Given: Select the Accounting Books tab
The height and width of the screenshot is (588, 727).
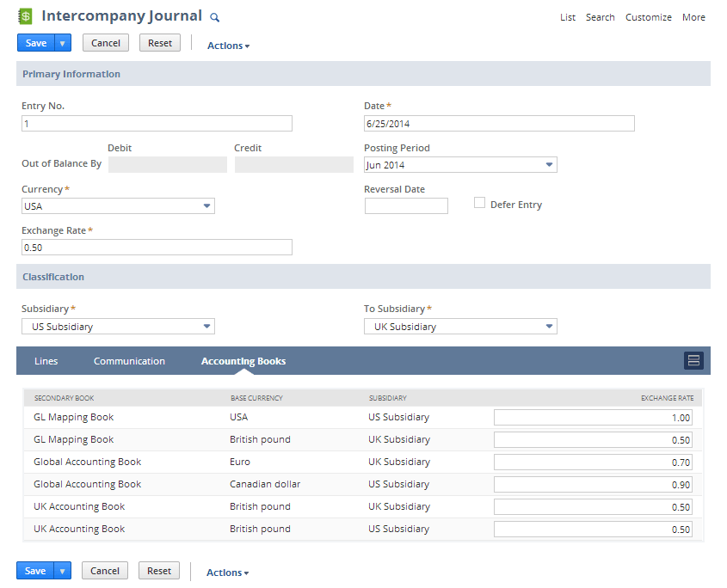Looking at the screenshot, I should 243,361.
